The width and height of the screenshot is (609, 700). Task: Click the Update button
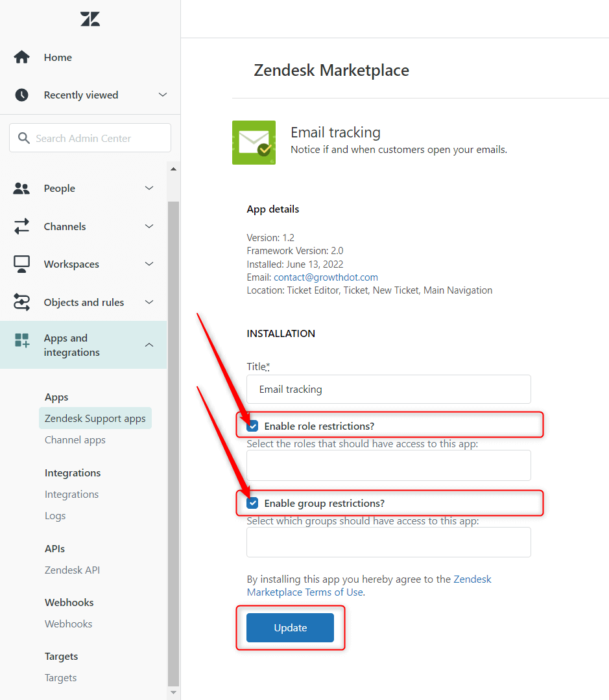pos(290,627)
